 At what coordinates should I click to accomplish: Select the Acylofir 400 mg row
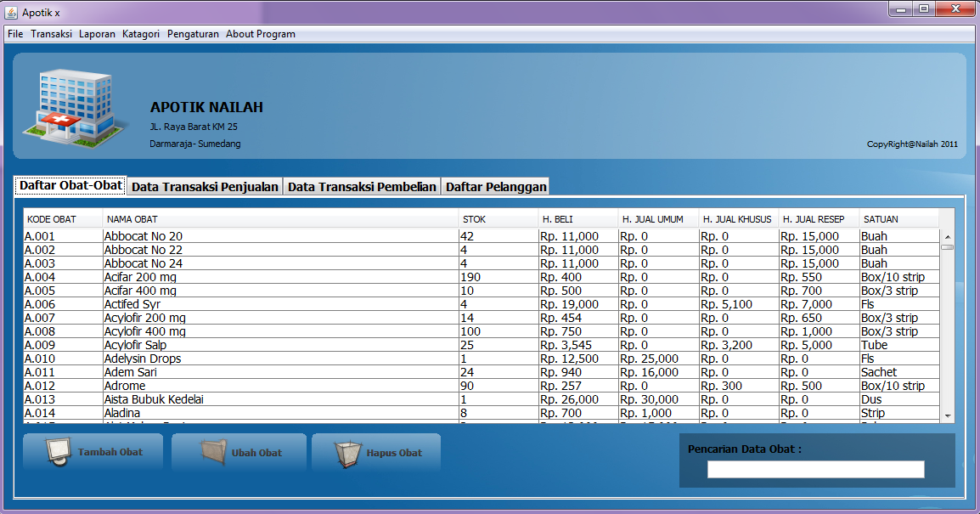click(482, 331)
